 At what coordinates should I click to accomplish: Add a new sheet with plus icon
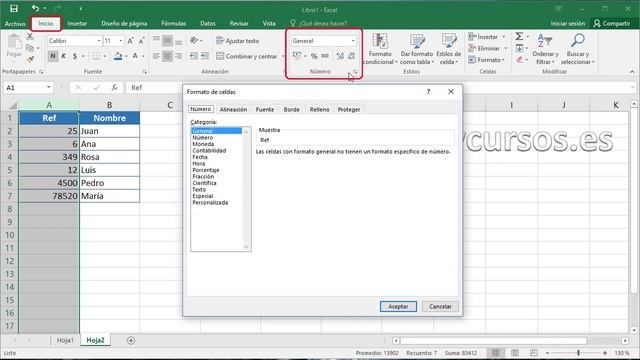(x=131, y=340)
